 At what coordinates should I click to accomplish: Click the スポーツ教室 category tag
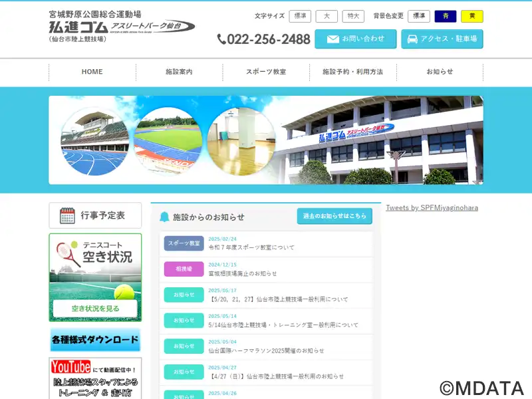(184, 243)
